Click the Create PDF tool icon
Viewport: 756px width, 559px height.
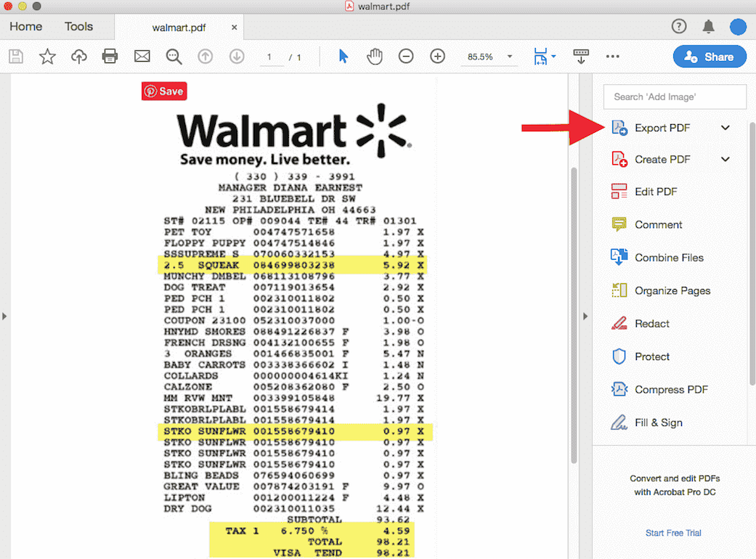(619, 159)
